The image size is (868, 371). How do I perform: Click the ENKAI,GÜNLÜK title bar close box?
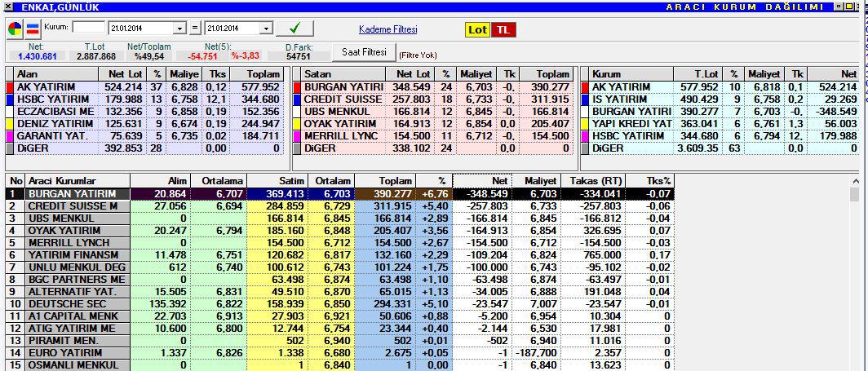pos(8,7)
